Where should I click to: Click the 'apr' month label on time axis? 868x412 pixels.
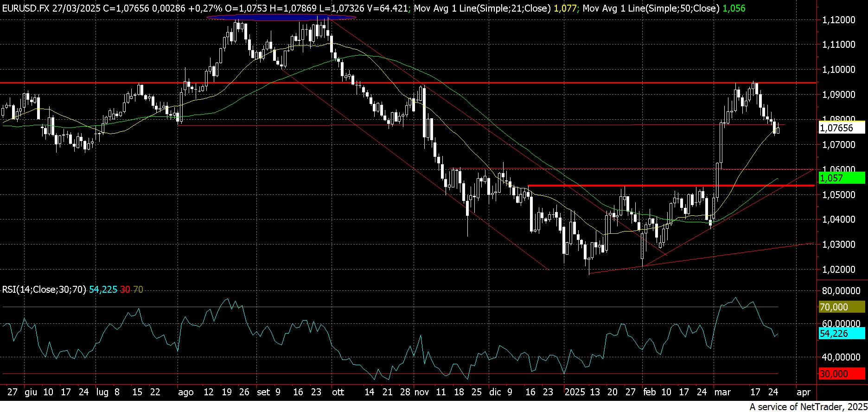803,392
